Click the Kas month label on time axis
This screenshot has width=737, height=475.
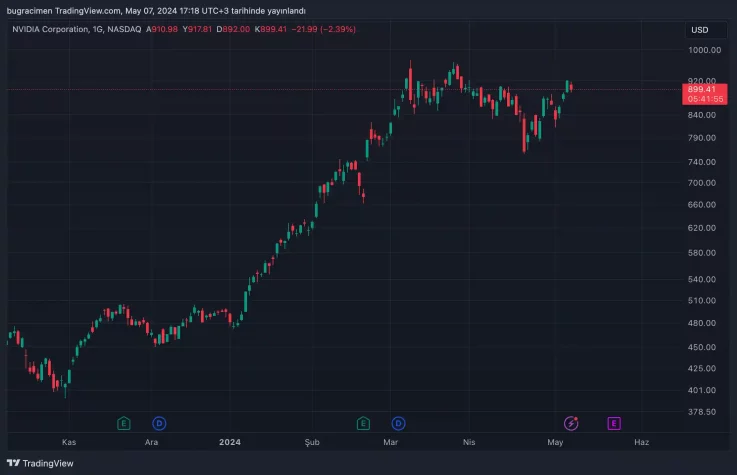point(69,442)
